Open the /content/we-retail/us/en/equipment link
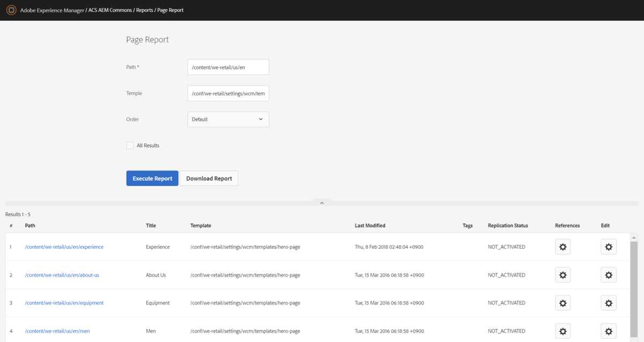The image size is (644, 342). pos(64,303)
